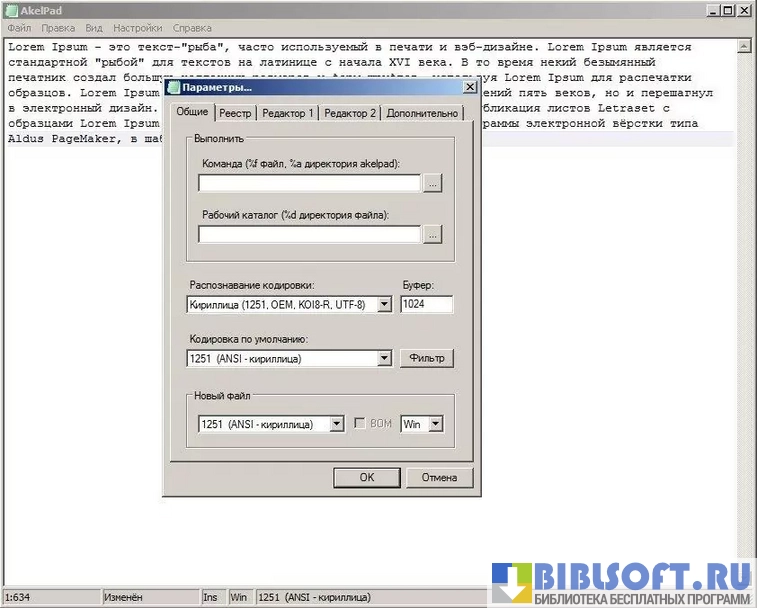Click the Фильтр button
The image size is (757, 608).
[426, 358]
